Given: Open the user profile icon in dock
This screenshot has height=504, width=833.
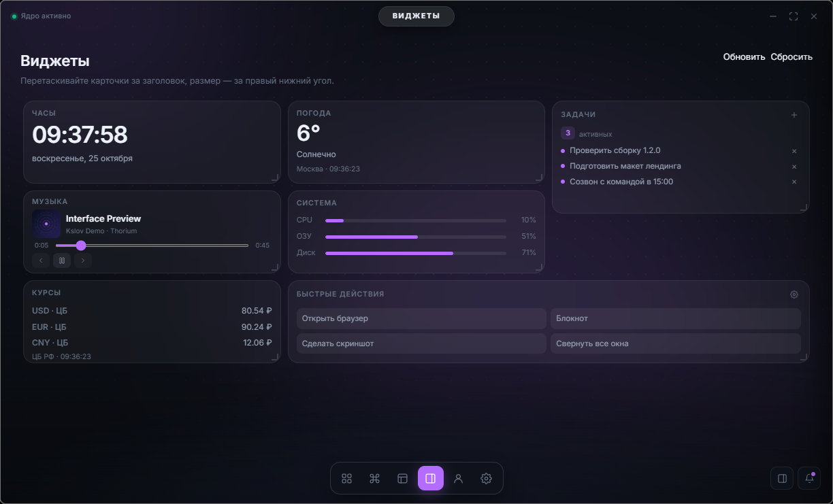Looking at the screenshot, I should (459, 478).
